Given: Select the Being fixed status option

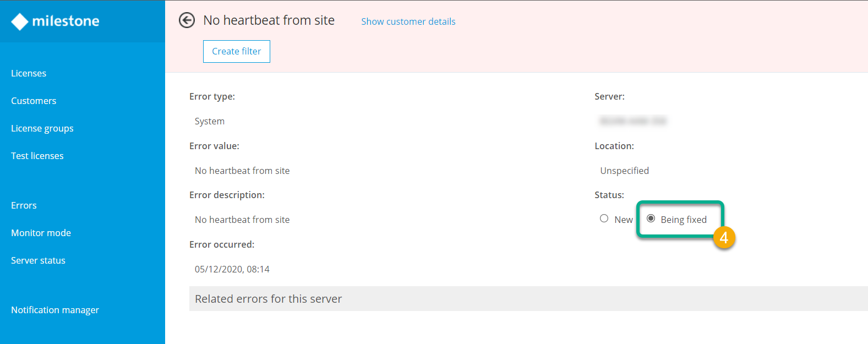Looking at the screenshot, I should 651,219.
